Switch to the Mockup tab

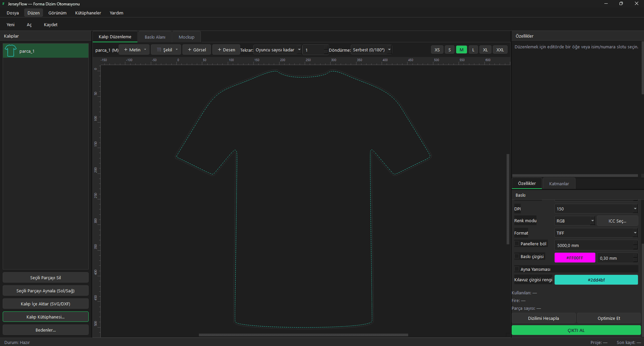point(186,37)
